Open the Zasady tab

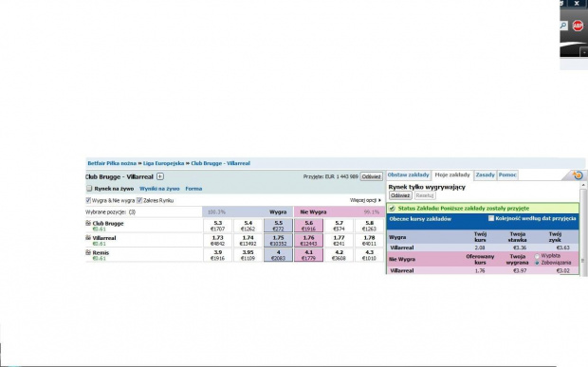pos(486,175)
